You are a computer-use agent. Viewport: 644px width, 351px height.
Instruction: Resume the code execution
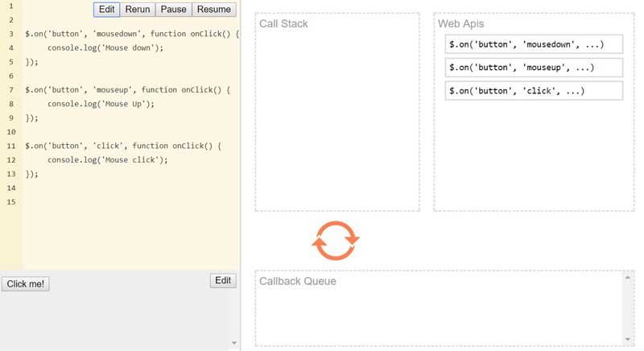pyautogui.click(x=213, y=10)
